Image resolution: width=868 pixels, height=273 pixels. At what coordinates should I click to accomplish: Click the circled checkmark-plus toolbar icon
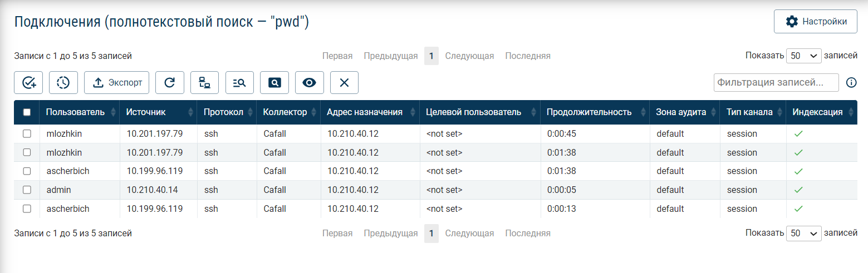point(28,83)
